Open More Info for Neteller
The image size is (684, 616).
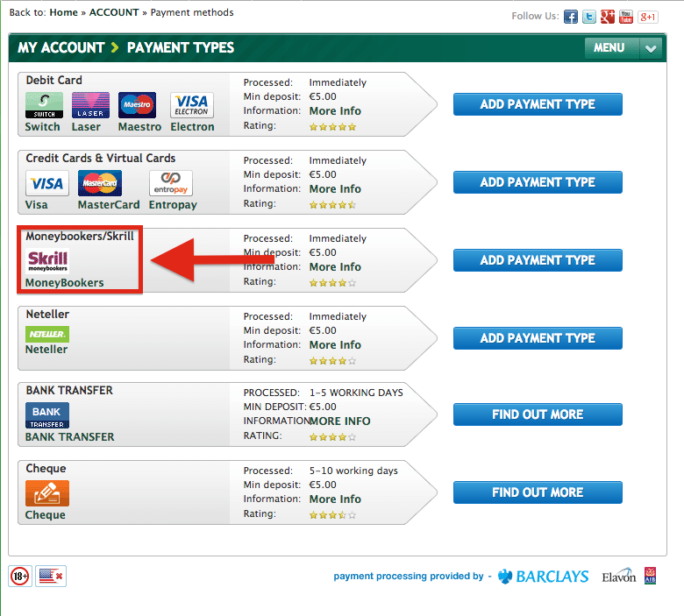(x=335, y=345)
